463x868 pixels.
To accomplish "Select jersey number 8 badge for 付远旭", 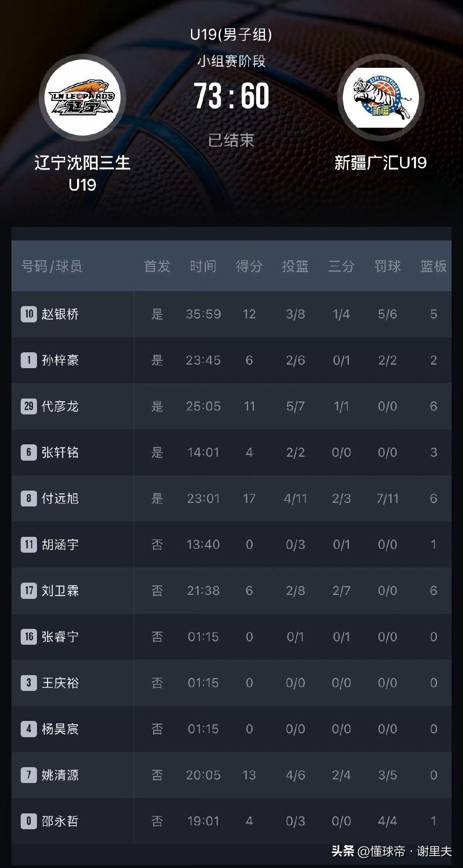I will 29,499.
